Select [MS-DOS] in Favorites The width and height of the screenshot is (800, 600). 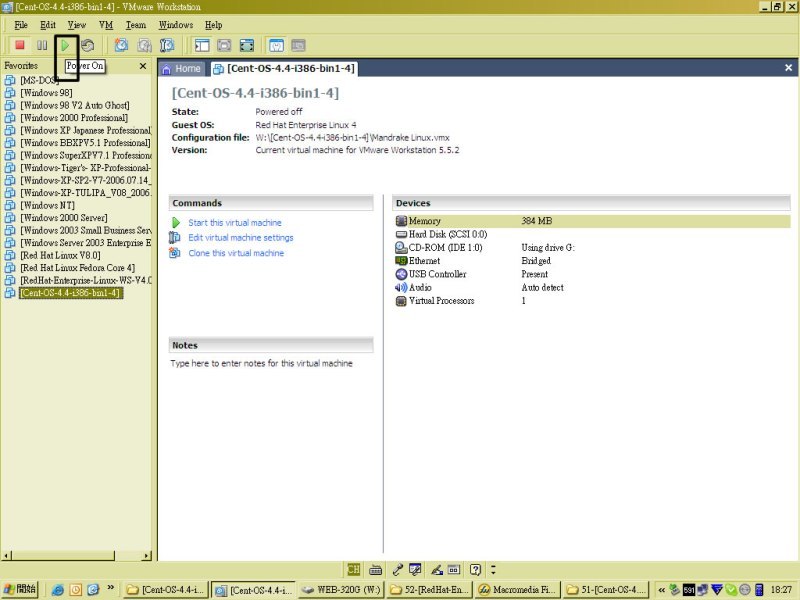click(x=39, y=80)
